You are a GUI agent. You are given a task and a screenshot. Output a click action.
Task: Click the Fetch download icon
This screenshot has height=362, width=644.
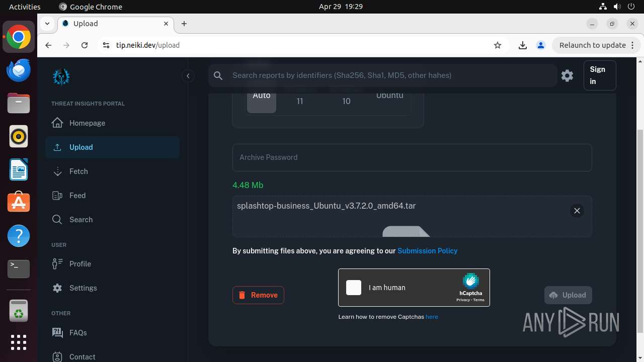pyautogui.click(x=57, y=171)
